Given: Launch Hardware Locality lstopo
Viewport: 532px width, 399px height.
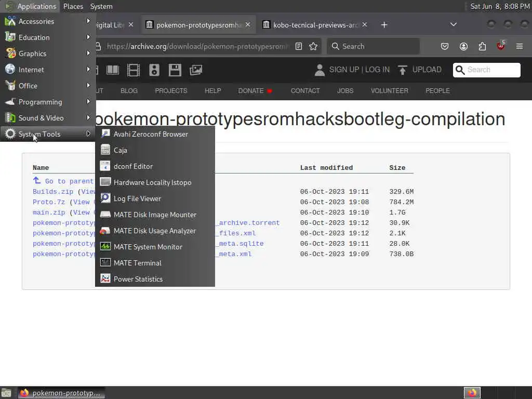Looking at the screenshot, I should (155, 182).
